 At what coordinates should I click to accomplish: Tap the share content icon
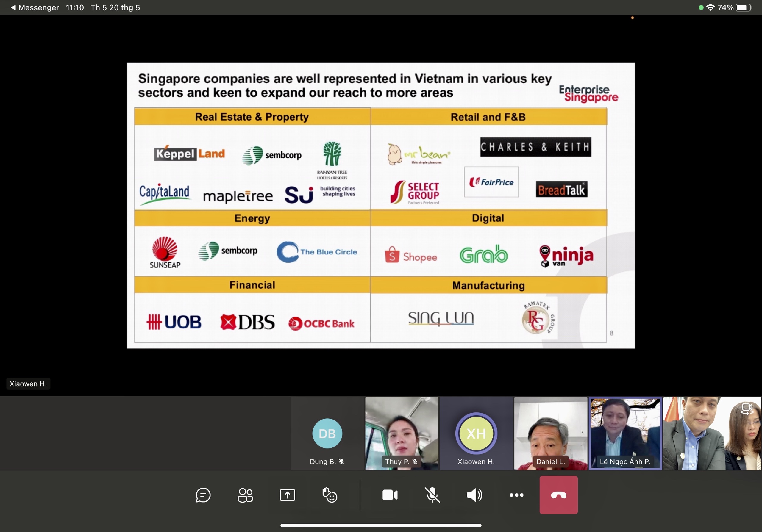pos(287,495)
